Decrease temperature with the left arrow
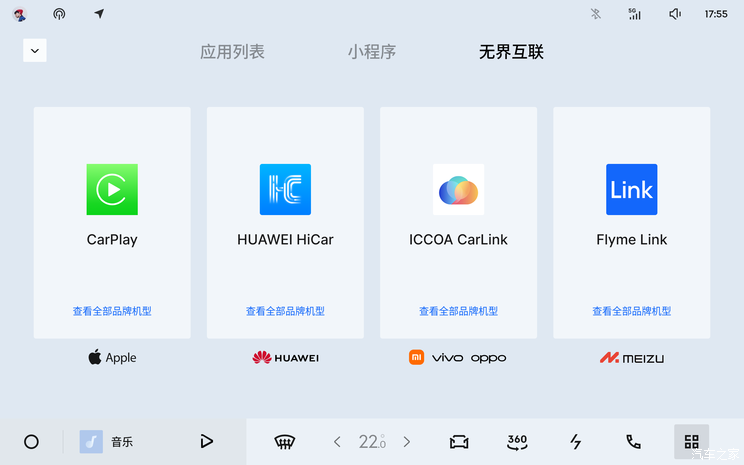The image size is (744, 465). [x=337, y=442]
